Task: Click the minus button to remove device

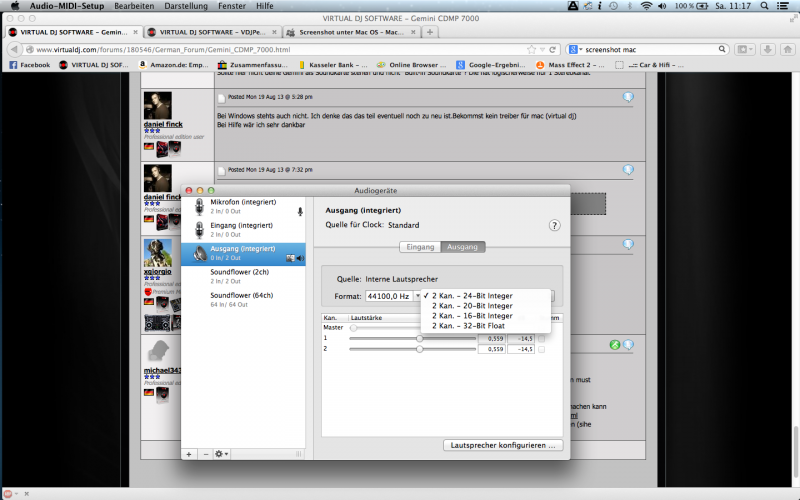Action: click(206, 453)
